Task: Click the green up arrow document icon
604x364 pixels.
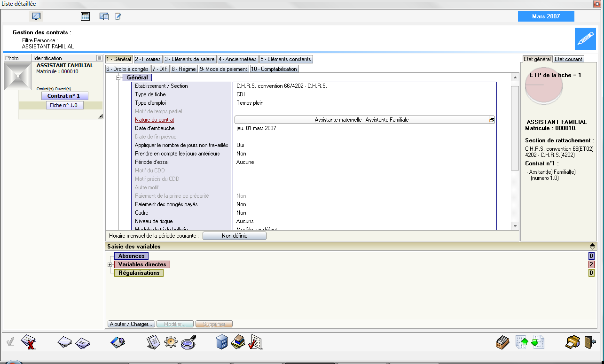Action: pos(523,342)
